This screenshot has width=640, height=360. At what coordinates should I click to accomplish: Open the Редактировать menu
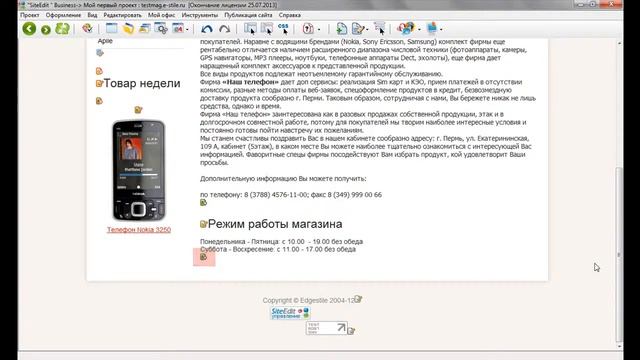(x=122, y=15)
